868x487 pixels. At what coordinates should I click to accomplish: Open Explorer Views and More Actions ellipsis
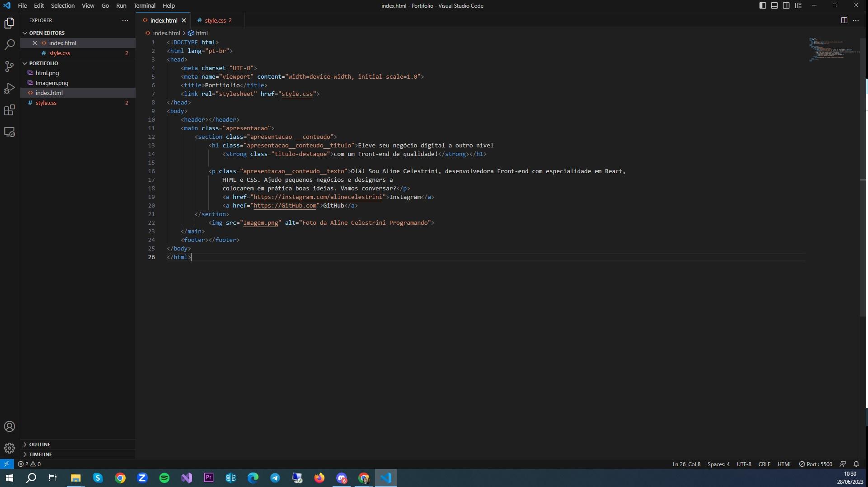[125, 20]
